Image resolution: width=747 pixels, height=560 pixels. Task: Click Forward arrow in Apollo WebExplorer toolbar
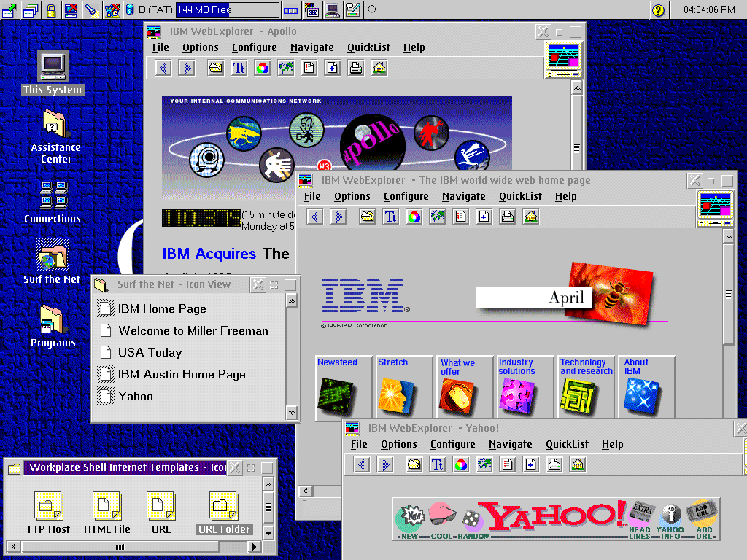(187, 68)
